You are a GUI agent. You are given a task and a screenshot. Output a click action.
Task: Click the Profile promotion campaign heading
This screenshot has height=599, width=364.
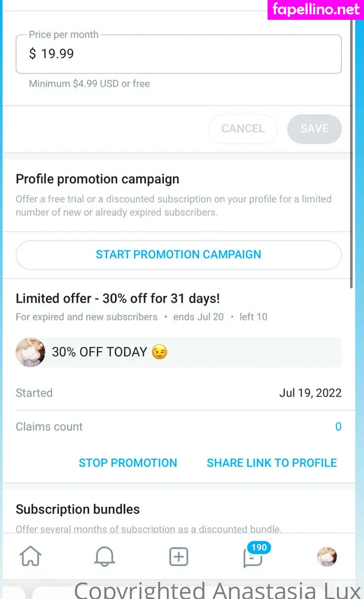pos(98,179)
